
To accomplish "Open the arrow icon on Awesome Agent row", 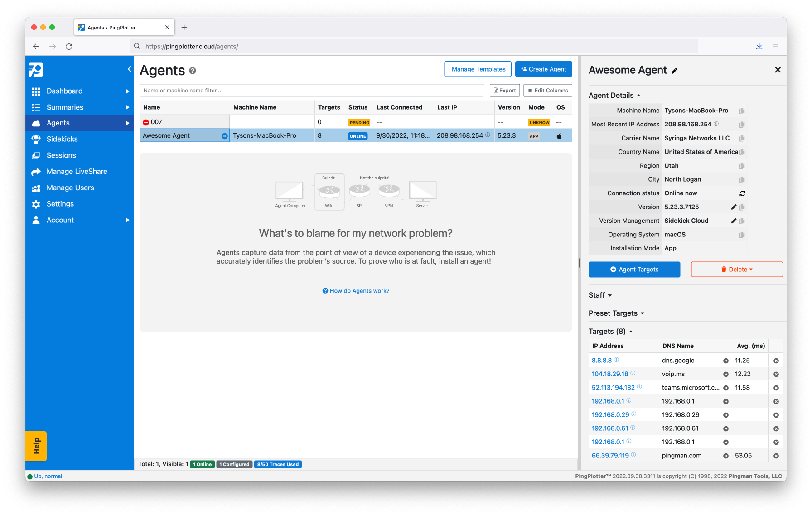I will (224, 136).
